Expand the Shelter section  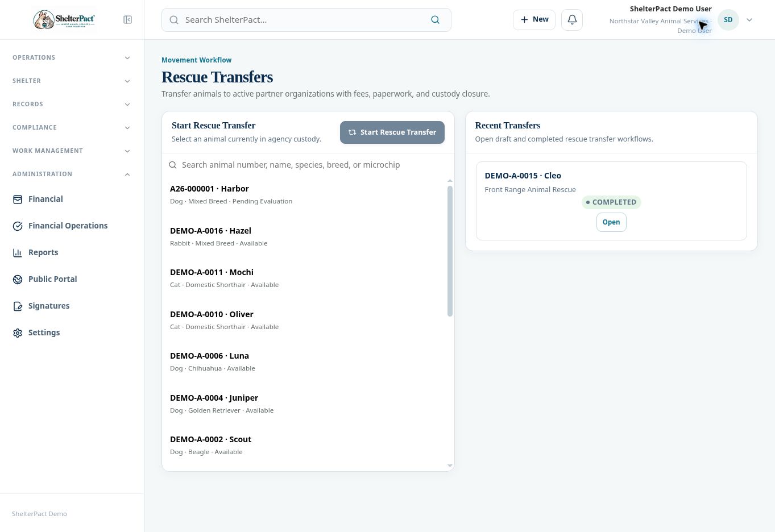[x=72, y=81]
